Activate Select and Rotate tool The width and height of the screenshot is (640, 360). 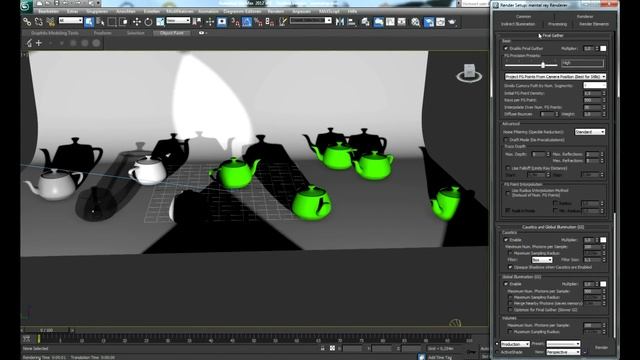pos(148,22)
